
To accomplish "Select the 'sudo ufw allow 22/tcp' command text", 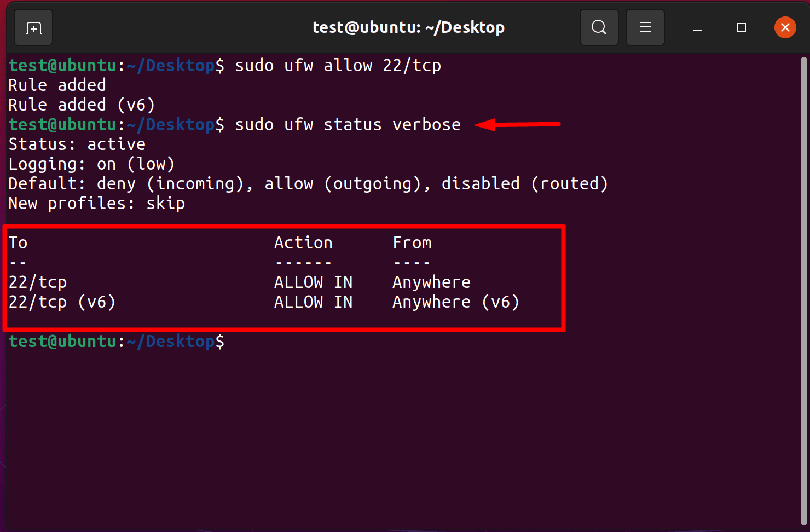I will [338, 65].
